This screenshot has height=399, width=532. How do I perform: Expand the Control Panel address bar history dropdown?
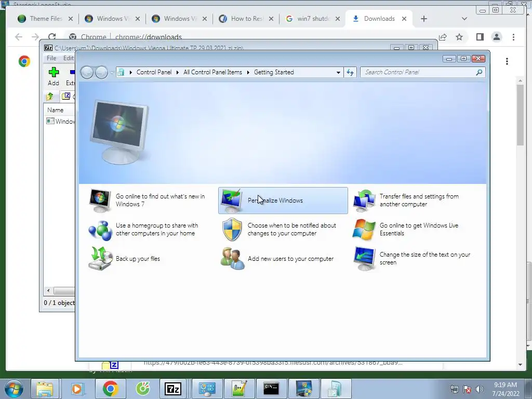click(x=338, y=72)
